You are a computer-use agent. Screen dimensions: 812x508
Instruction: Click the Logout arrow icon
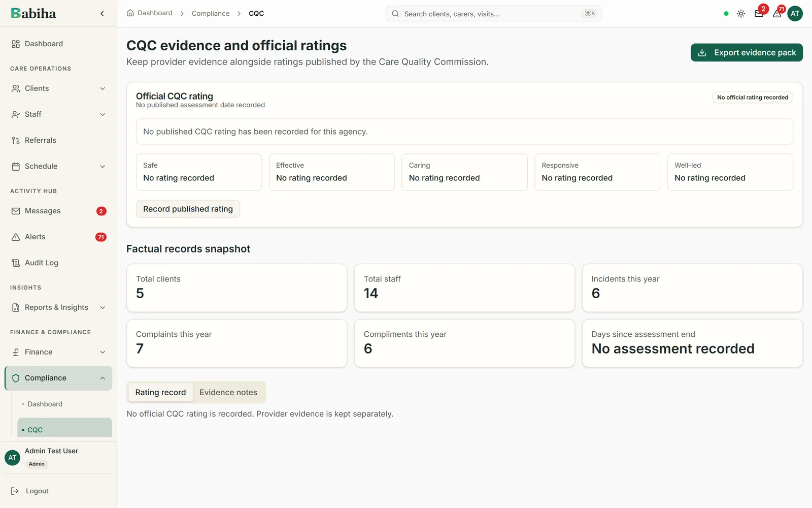tap(15, 491)
